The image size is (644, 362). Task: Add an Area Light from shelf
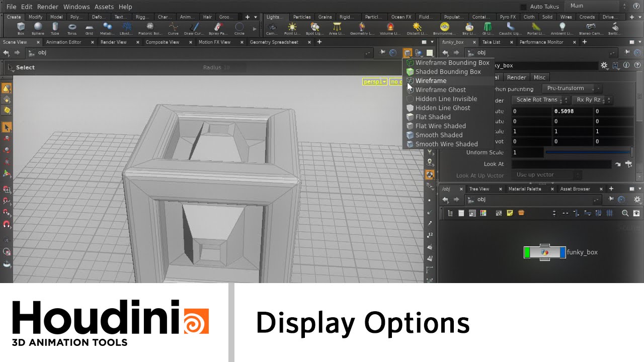coord(337,29)
